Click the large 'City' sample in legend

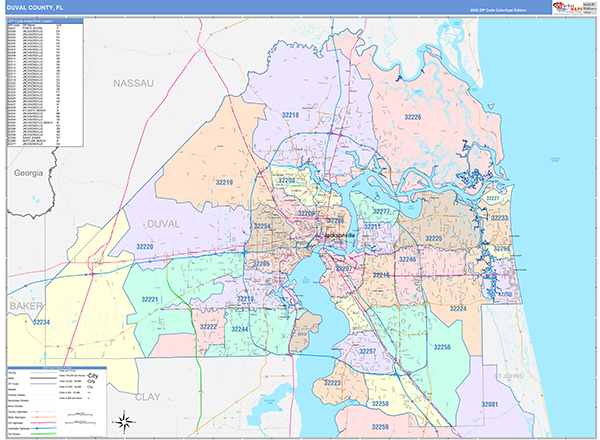point(93,376)
